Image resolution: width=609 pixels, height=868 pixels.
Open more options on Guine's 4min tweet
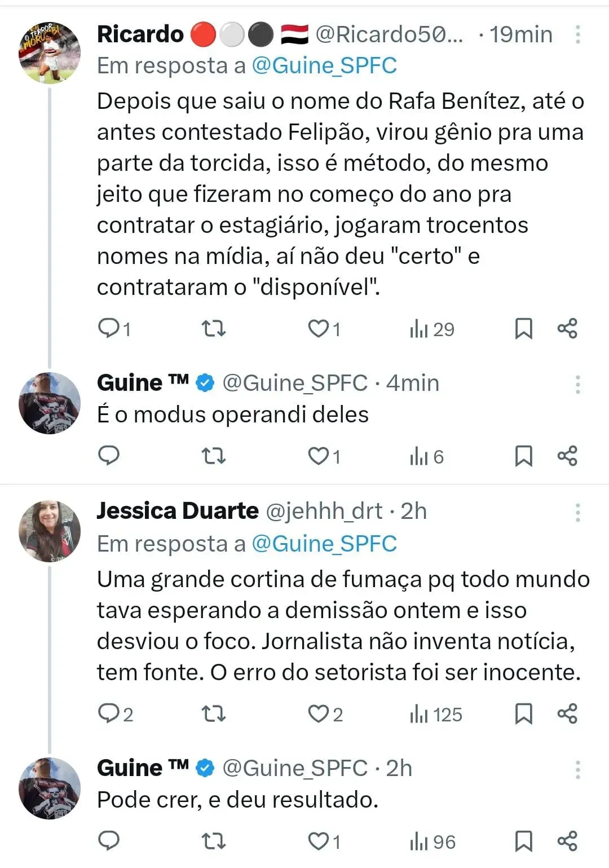coord(577,384)
